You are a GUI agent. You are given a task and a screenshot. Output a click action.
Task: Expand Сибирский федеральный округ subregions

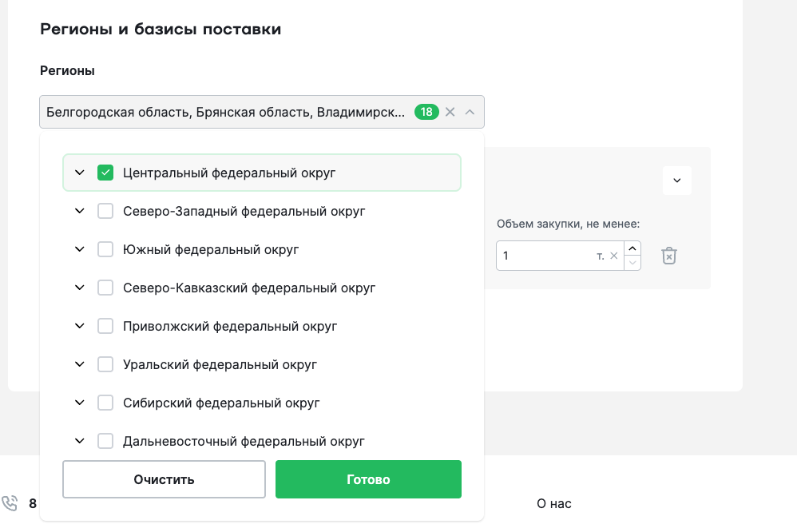pyautogui.click(x=80, y=403)
